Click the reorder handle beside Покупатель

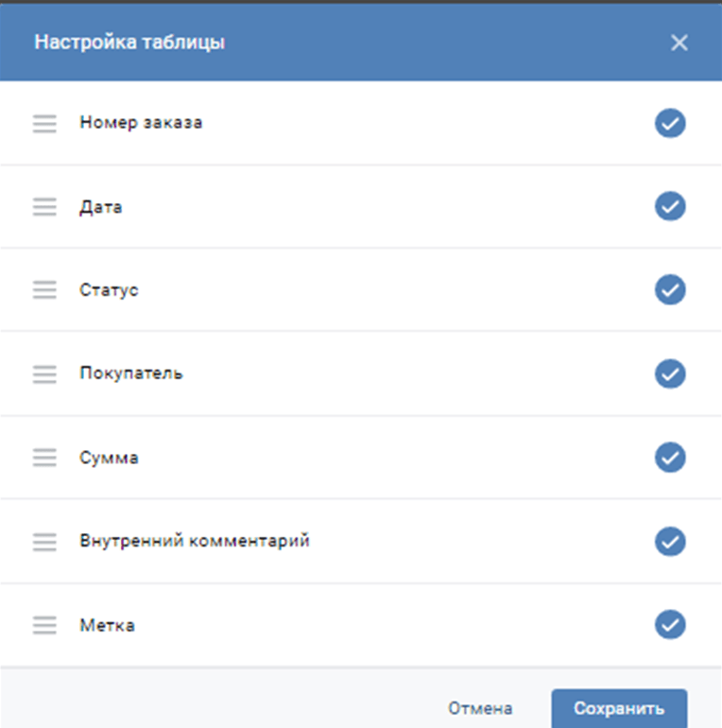click(44, 373)
